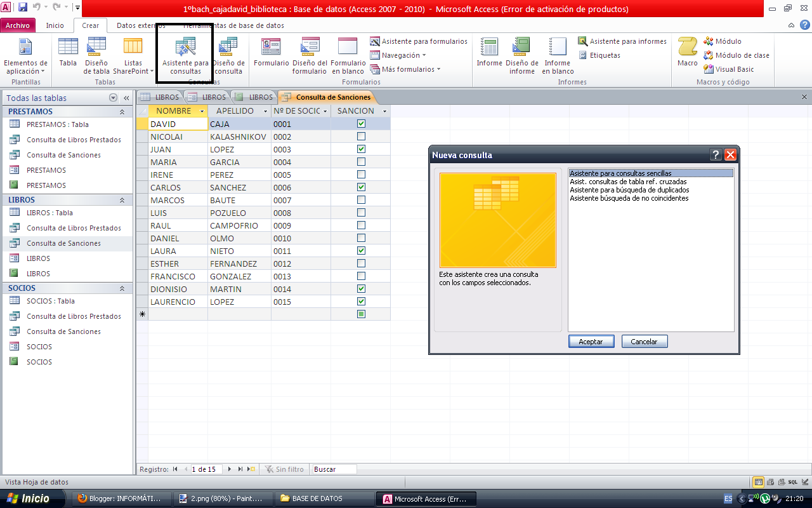This screenshot has height=508, width=812.
Task: Create a new Macro
Action: coord(688,52)
